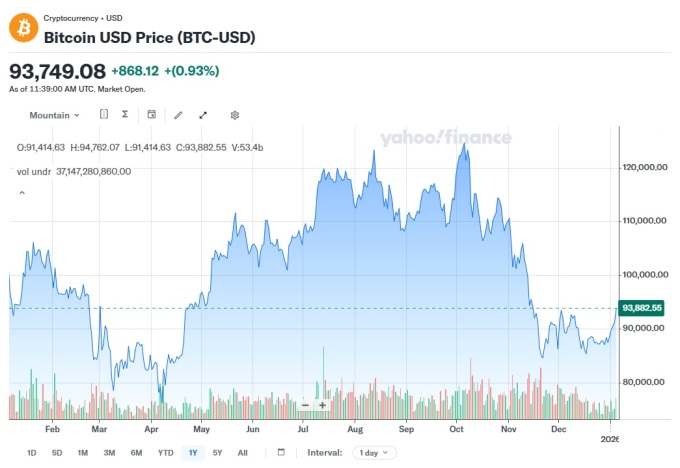
Task: Show the All time range
Action: [242, 453]
